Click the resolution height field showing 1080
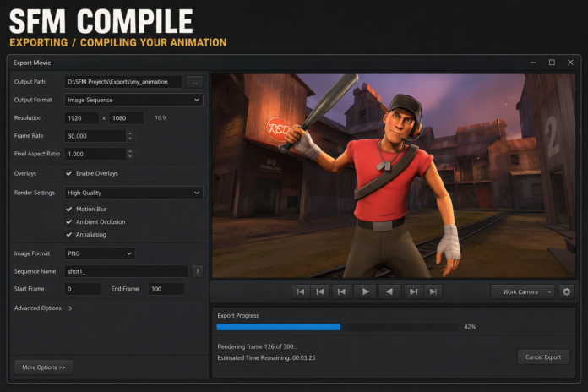588x392 pixels. 127,118
